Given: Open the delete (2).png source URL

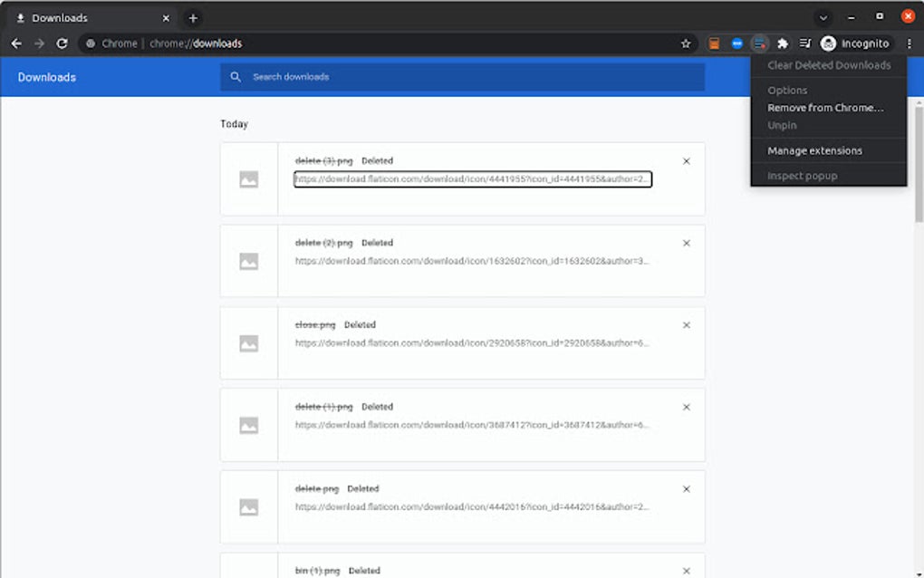Looking at the screenshot, I should [472, 261].
